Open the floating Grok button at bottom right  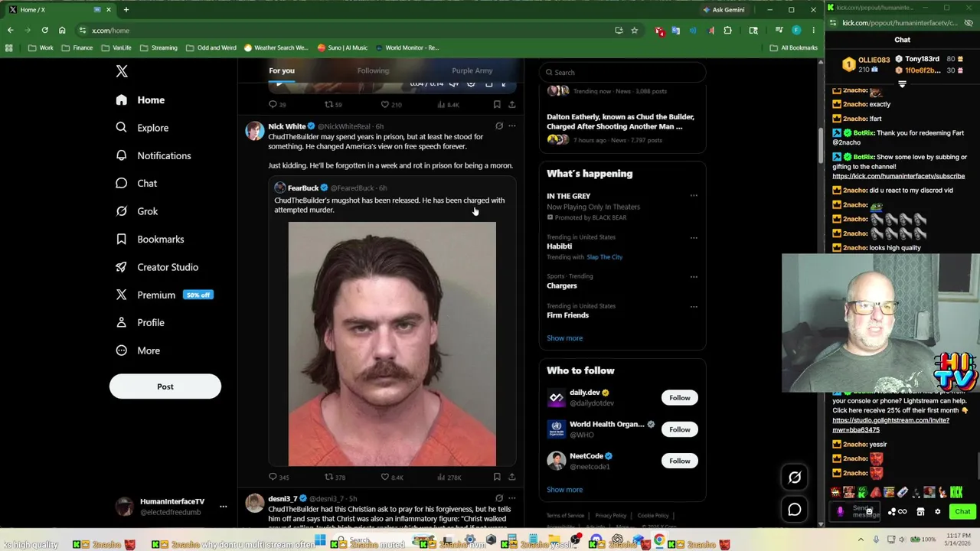795,478
